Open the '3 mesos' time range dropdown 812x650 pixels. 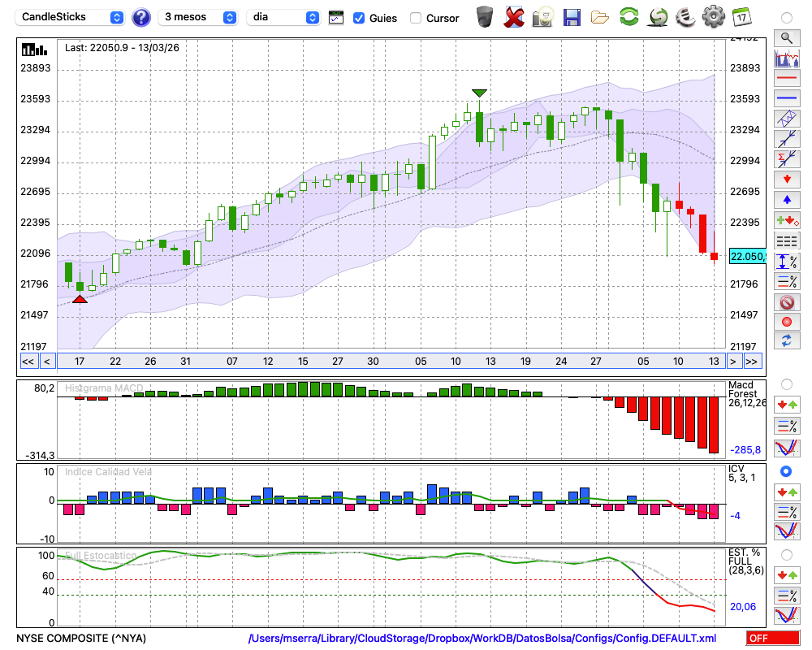coord(198,17)
